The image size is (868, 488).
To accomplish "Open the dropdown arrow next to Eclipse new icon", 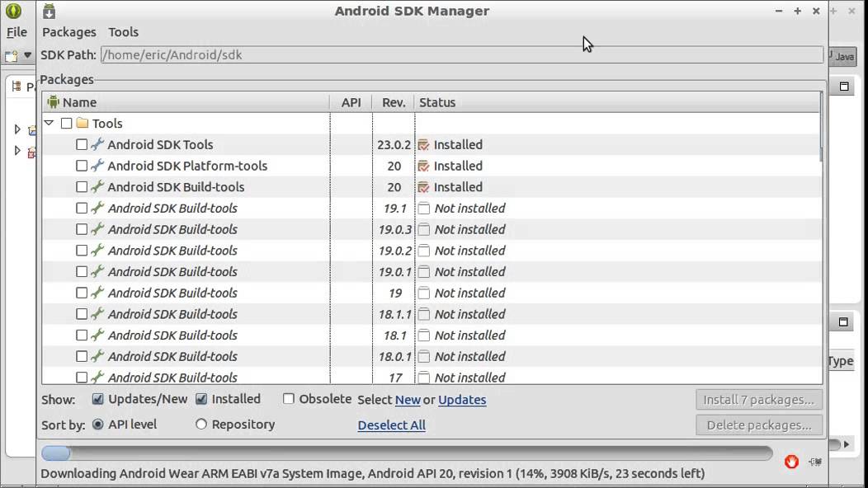I will coord(27,55).
